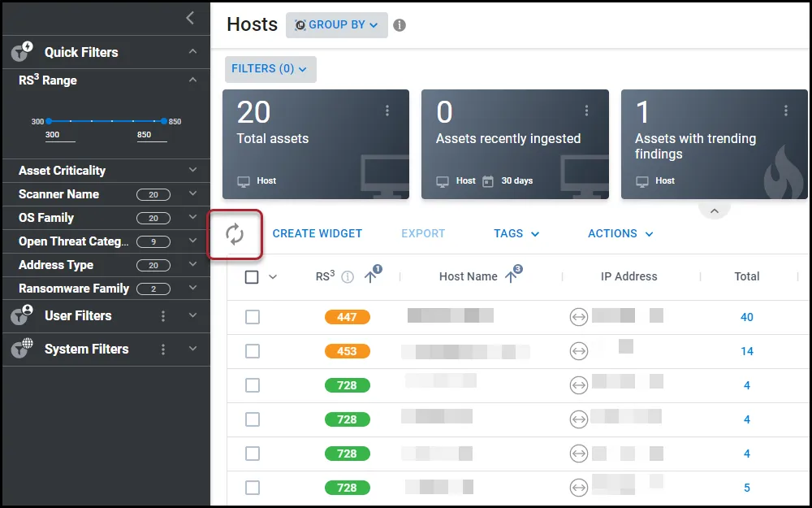This screenshot has height=508, width=812.
Task: Click the System Filters globe funnel icon
Action: (22, 349)
